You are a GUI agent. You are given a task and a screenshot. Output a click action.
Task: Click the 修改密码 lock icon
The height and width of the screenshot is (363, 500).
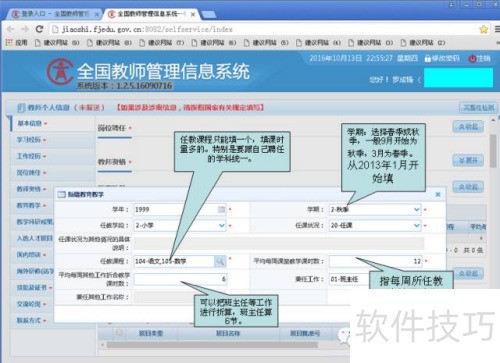(x=428, y=59)
